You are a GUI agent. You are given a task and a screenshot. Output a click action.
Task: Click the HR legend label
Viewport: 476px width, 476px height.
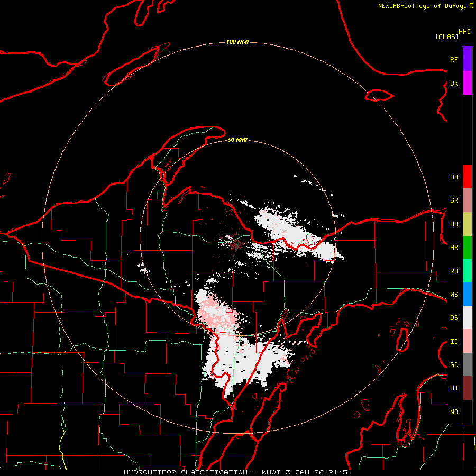pyautogui.click(x=454, y=248)
